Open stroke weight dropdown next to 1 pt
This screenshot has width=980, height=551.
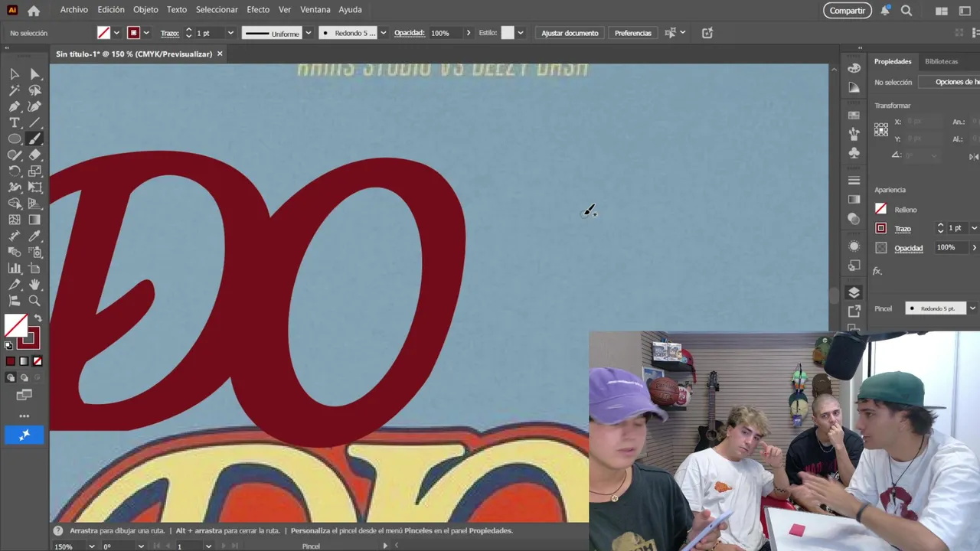click(230, 33)
